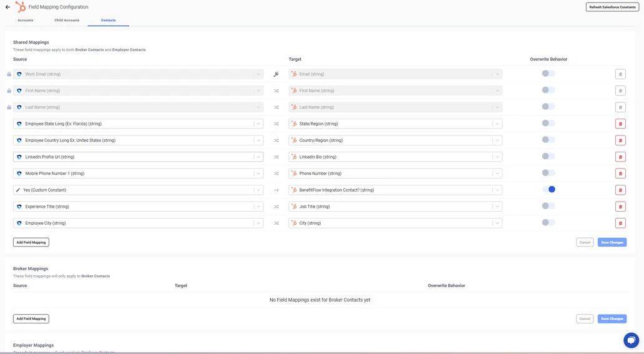Click sync-direction icon on Last Name row

pyautogui.click(x=276, y=107)
